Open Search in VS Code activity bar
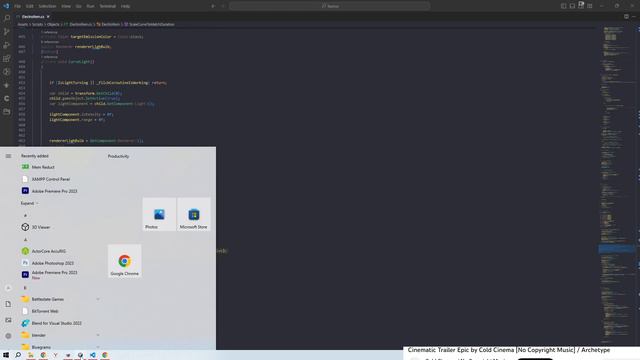Image resolution: width=640 pixels, height=360 pixels. (x=7, y=18)
